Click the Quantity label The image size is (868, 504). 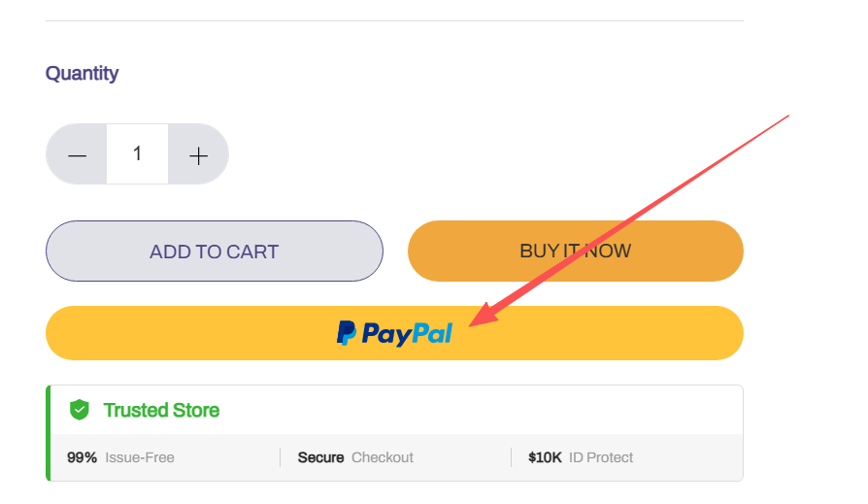[x=82, y=74]
